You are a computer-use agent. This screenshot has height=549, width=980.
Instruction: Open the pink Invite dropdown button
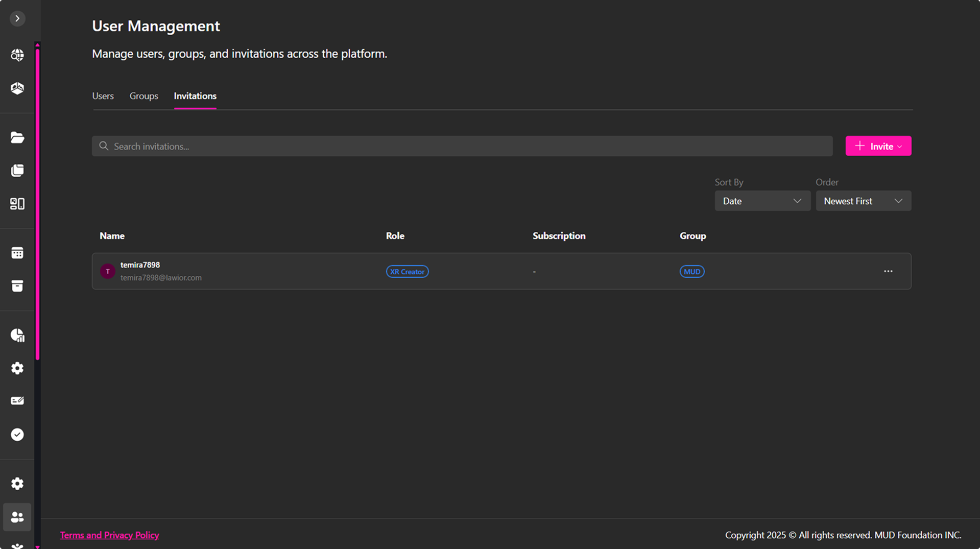click(878, 146)
